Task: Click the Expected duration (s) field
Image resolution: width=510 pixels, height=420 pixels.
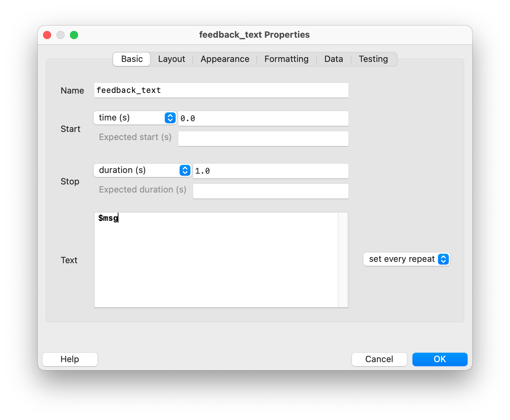Action: coord(270,191)
